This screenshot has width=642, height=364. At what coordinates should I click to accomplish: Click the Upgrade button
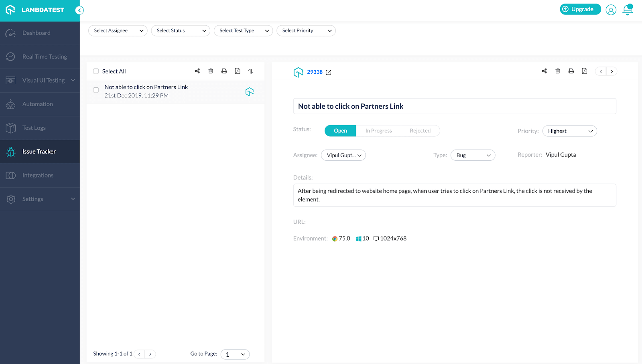coord(580,9)
